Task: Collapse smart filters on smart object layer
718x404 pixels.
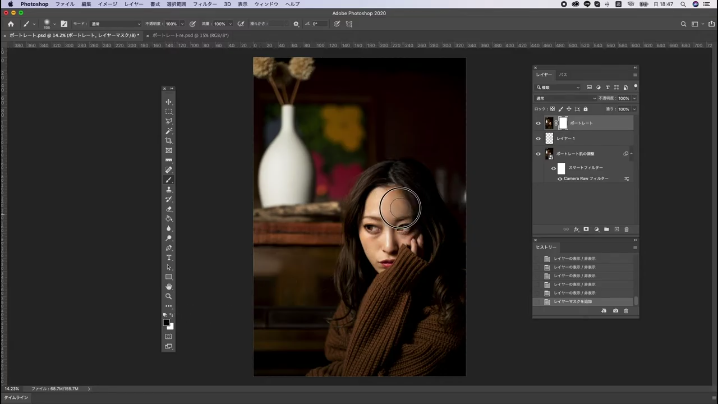Action: (x=631, y=154)
